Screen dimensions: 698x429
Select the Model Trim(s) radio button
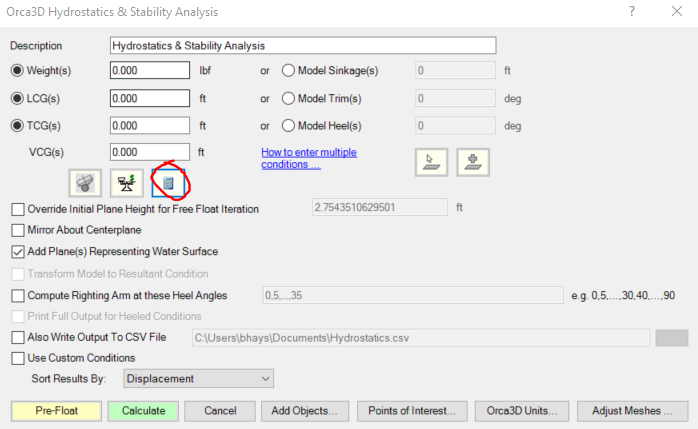[x=288, y=98]
